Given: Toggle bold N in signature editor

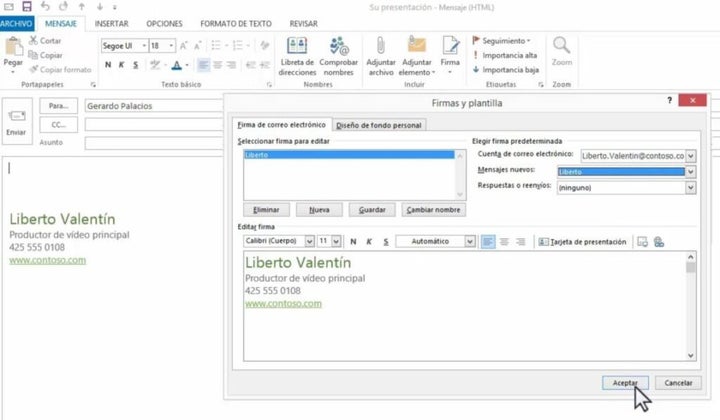Looking at the screenshot, I should tap(353, 242).
